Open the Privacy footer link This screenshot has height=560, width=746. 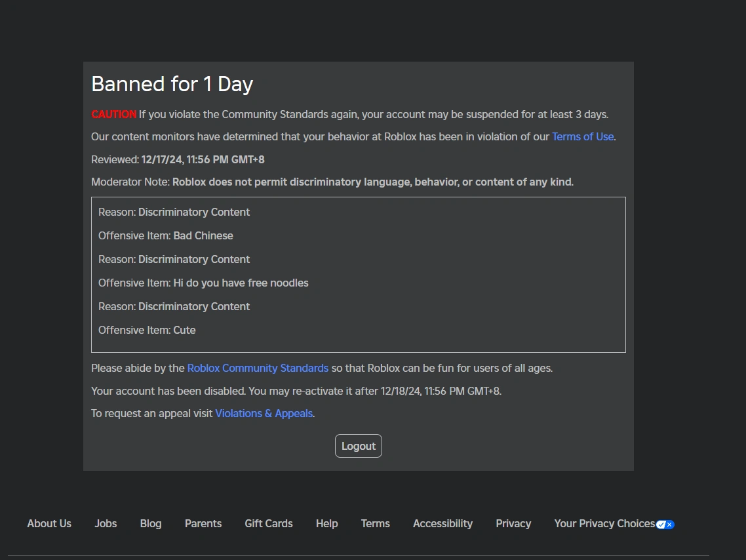point(513,523)
